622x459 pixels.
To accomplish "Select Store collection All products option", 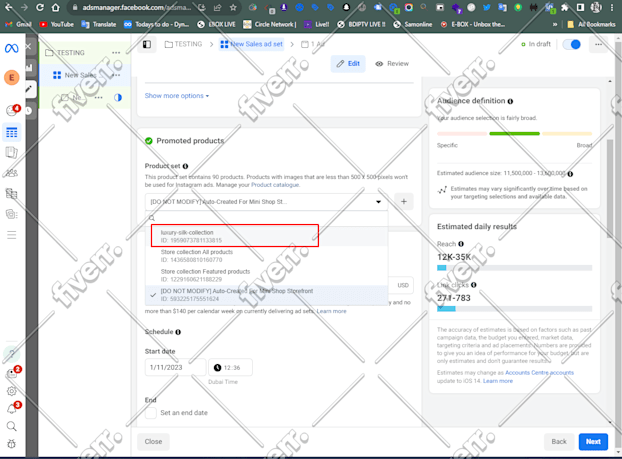I will (266, 256).
